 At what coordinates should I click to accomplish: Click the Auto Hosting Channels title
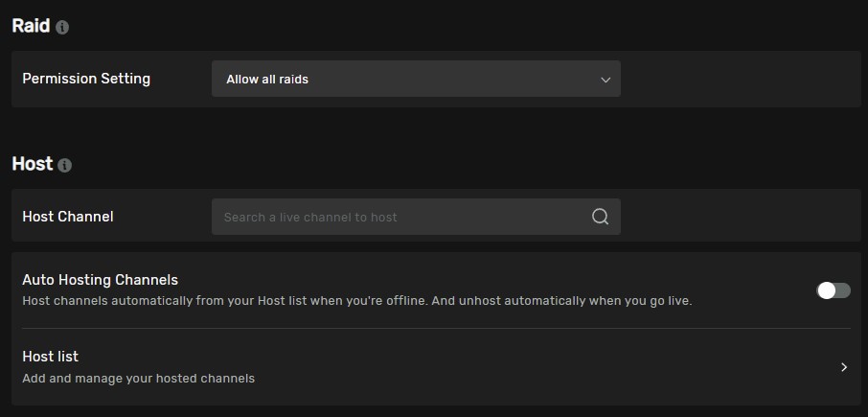pyautogui.click(x=101, y=280)
